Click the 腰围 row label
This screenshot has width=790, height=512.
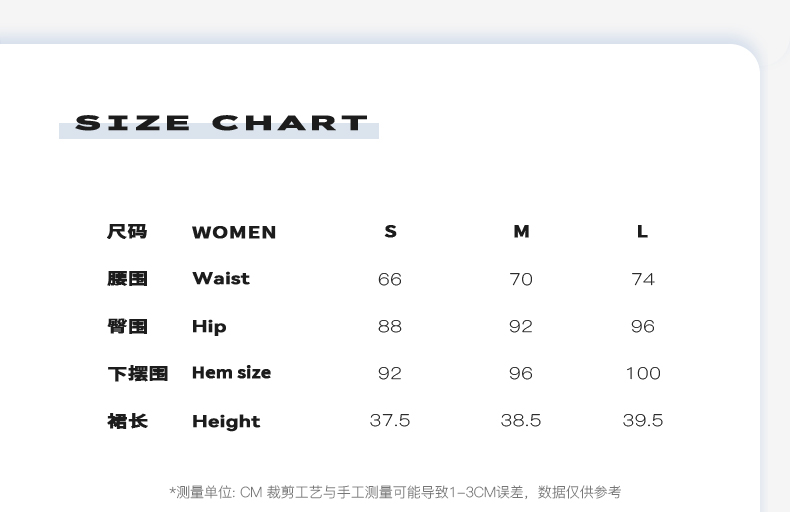coord(127,278)
